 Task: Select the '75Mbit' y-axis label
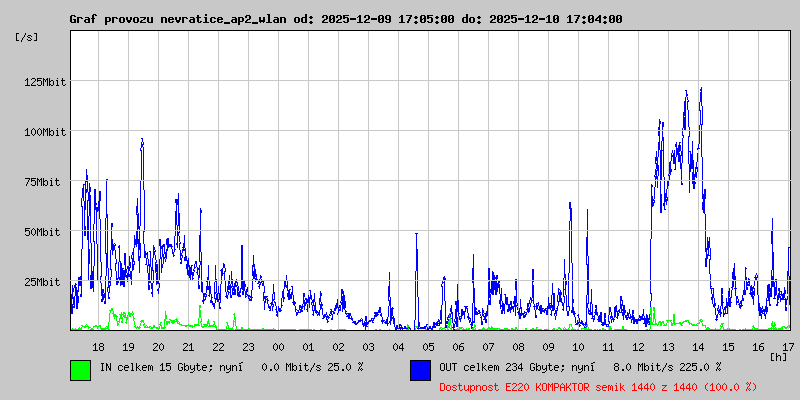pyautogui.click(x=42, y=182)
